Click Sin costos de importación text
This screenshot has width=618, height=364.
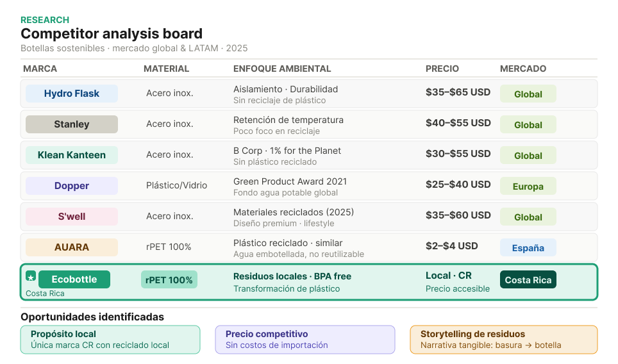277,345
